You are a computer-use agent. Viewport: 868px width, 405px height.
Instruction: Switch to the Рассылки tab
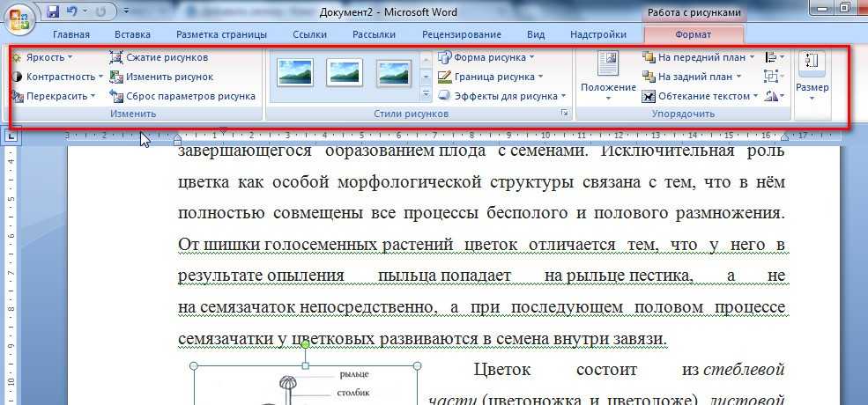[x=374, y=34]
